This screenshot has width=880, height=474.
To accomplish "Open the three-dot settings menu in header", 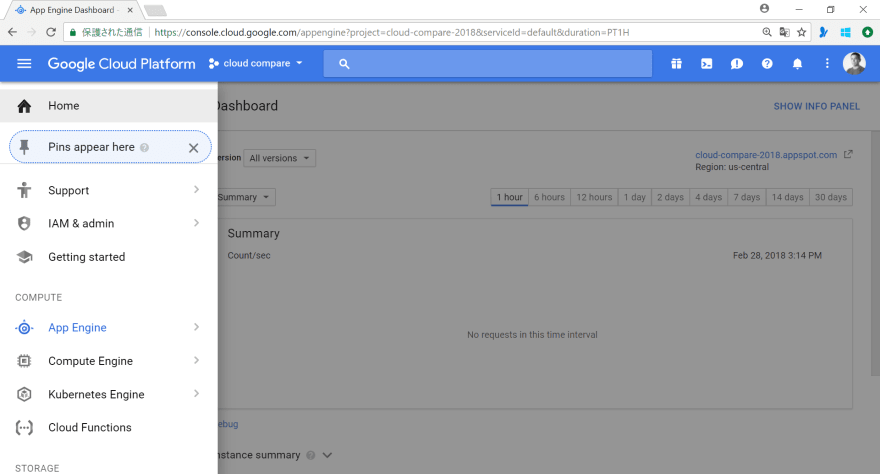I will pyautogui.click(x=827, y=63).
